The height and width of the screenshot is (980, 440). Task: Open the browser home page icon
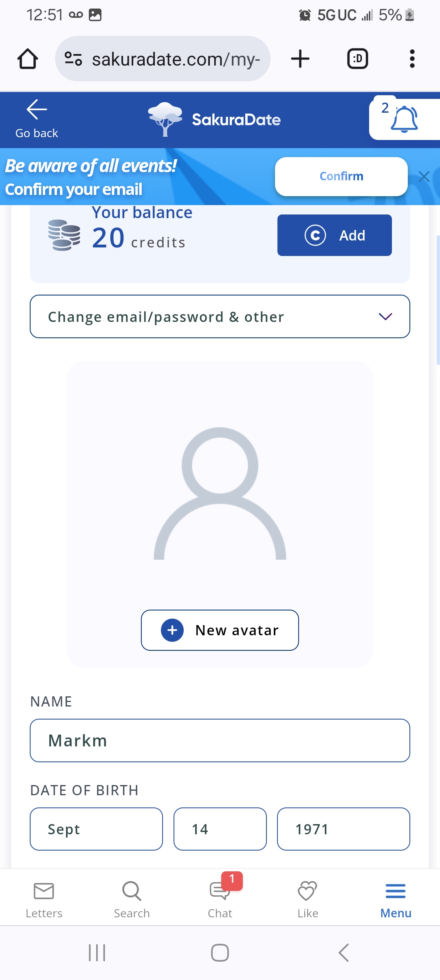[x=28, y=59]
